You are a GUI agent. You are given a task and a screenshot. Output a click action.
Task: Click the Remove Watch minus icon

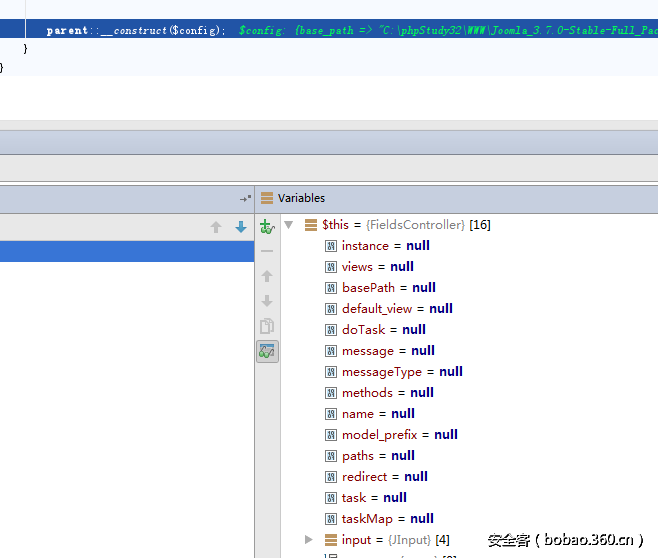tap(267, 251)
